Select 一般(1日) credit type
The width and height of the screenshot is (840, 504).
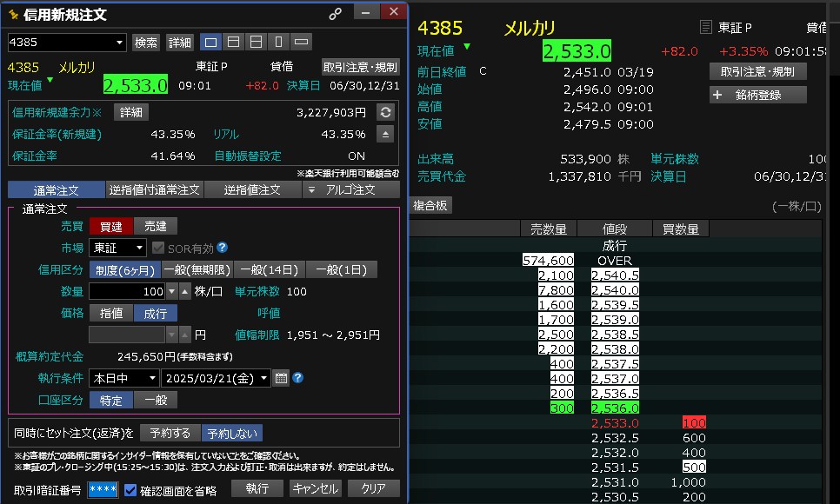342,270
